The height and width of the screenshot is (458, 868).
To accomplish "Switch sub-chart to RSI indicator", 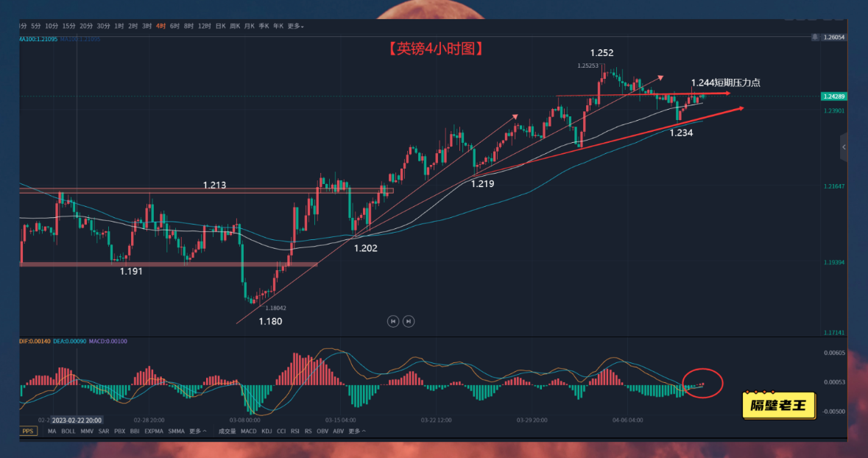I will click(x=295, y=431).
